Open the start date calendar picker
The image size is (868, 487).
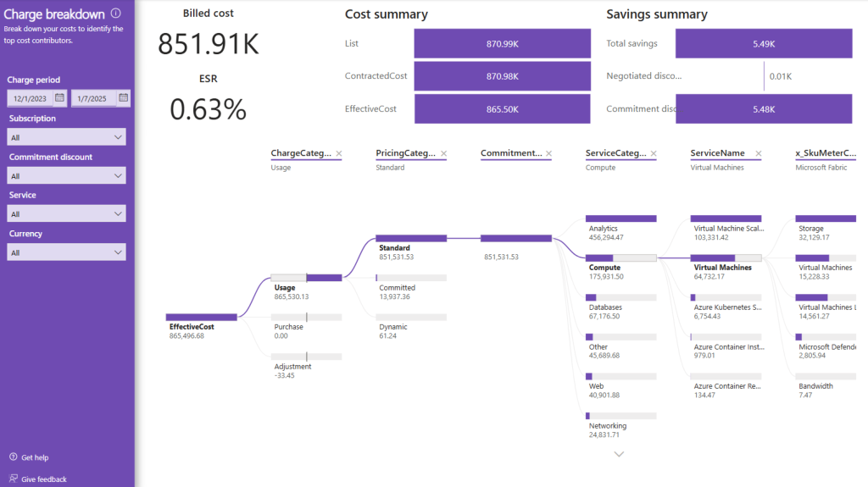[60, 98]
